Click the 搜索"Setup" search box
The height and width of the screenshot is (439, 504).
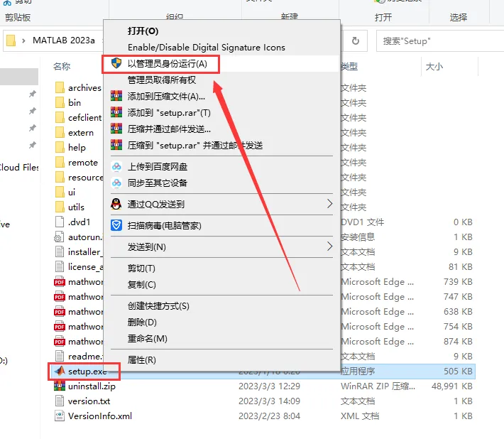pyautogui.click(x=440, y=40)
